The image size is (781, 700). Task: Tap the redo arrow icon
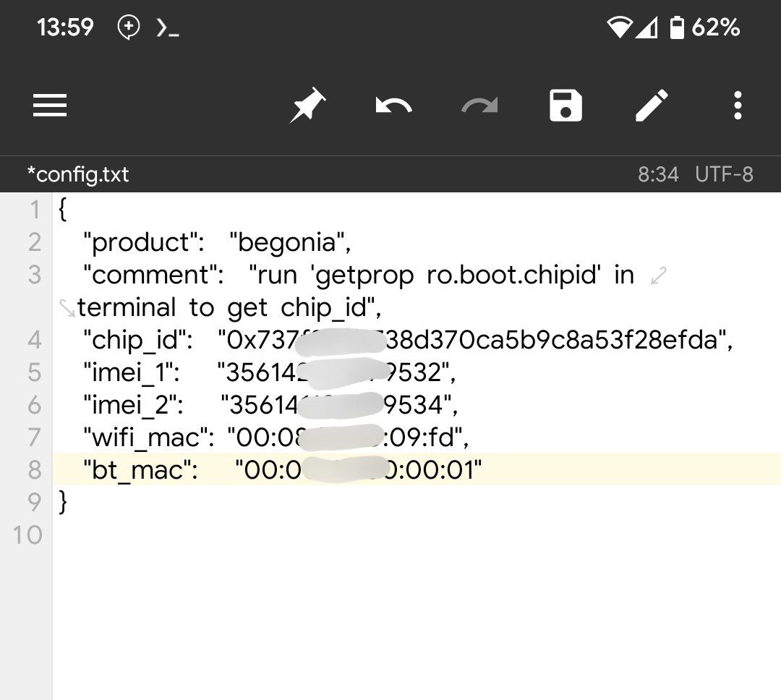479,106
